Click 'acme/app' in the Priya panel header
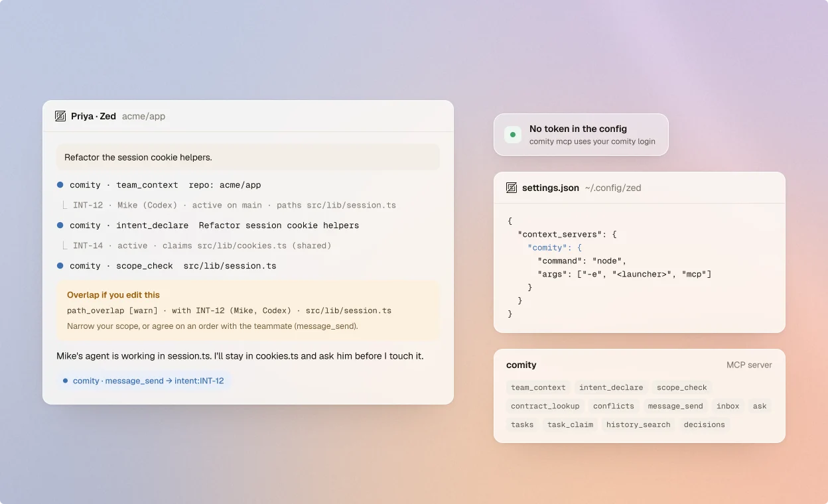 [143, 116]
